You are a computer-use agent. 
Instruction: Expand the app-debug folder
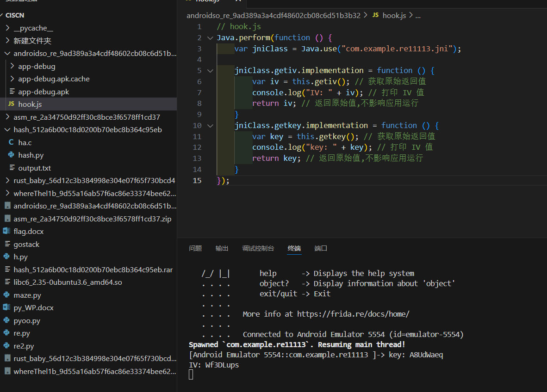12,66
